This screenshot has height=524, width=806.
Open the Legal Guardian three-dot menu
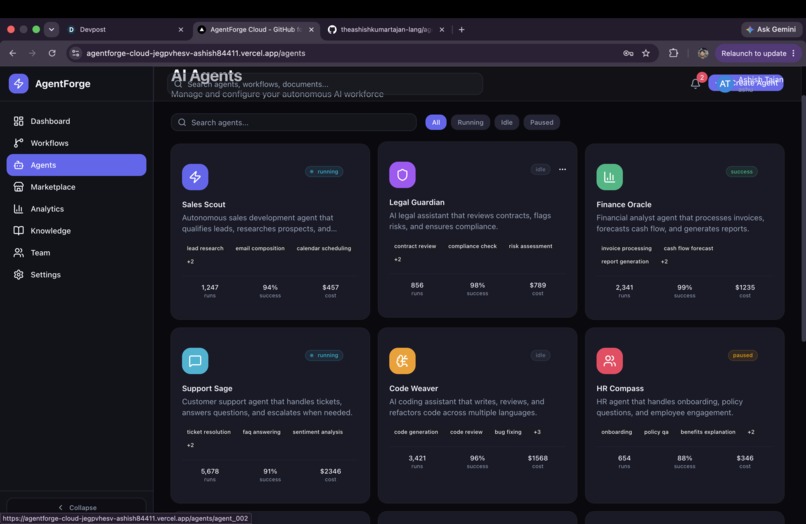(562, 169)
